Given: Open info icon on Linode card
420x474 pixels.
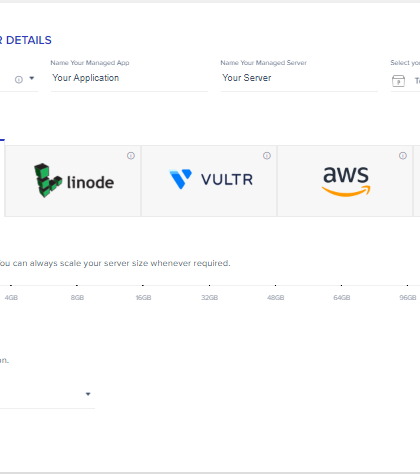Looking at the screenshot, I should tap(131, 156).
